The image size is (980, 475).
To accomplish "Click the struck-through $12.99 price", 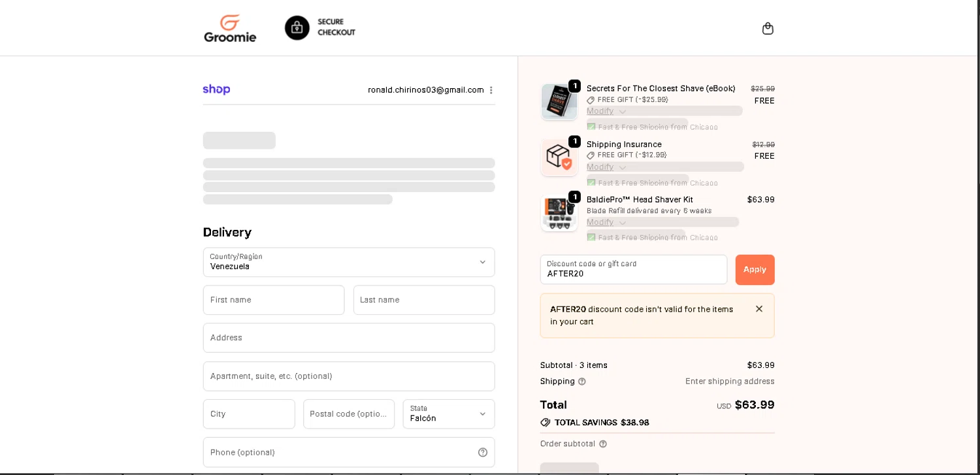I will [763, 144].
